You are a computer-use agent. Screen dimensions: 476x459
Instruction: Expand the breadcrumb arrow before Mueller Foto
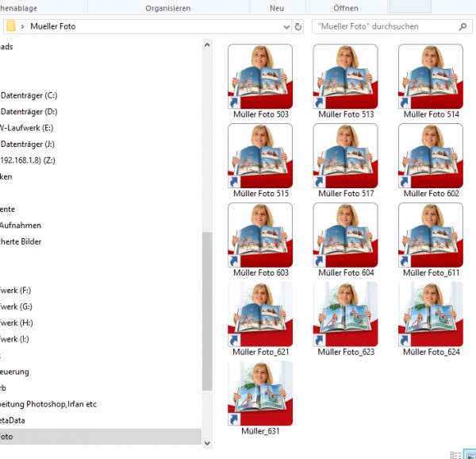22,26
